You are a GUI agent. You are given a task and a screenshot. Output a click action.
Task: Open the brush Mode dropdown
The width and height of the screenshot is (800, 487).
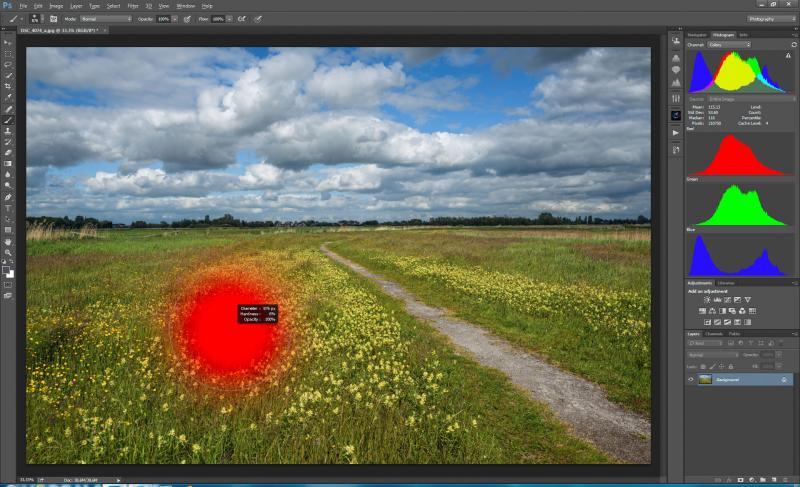[x=106, y=19]
